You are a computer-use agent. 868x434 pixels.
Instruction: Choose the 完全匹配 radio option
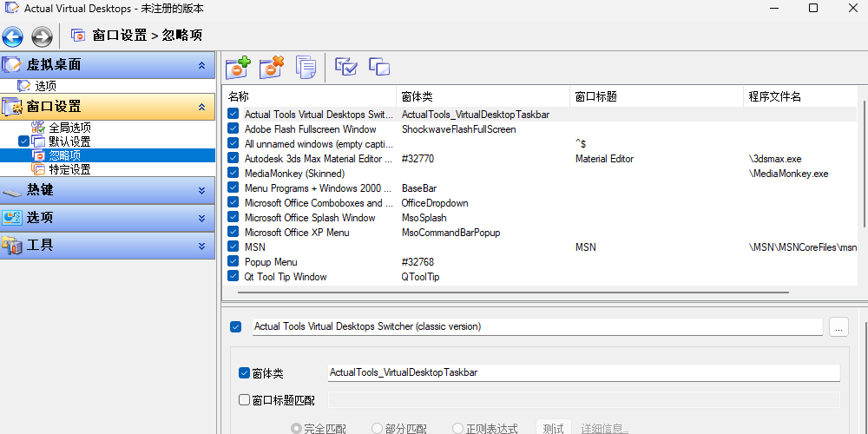point(296,429)
